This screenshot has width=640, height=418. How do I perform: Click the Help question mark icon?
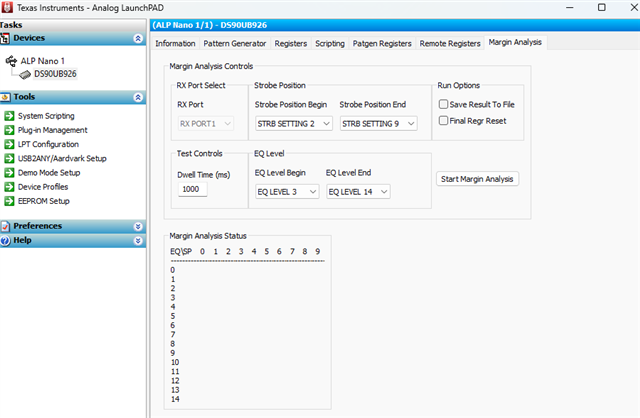tap(5, 240)
